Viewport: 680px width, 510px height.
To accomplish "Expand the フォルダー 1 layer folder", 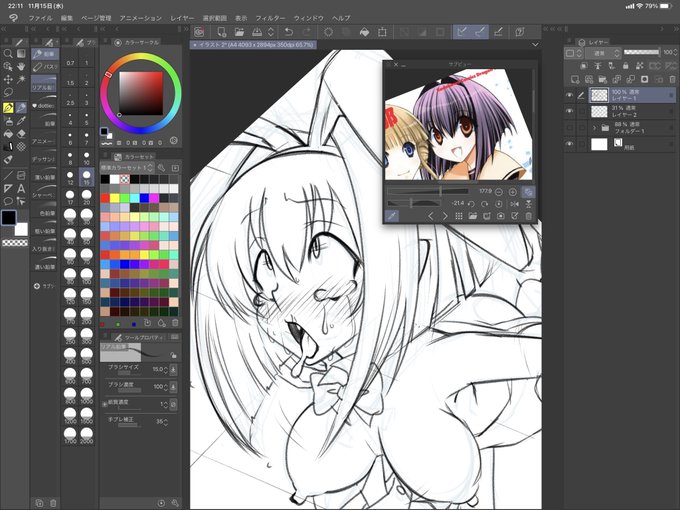I will pos(595,128).
